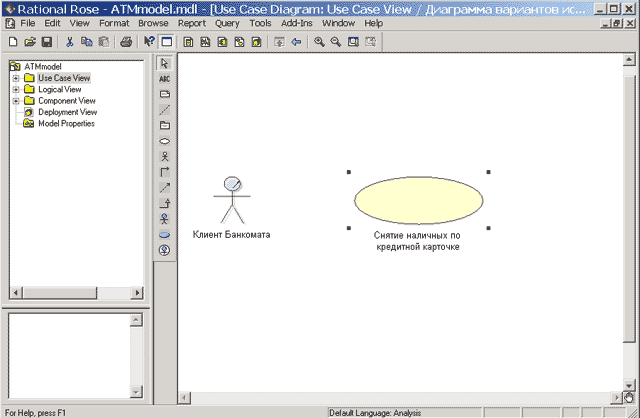Browse deployment diagram toolbar icon
This screenshot has height=418, width=640.
(256, 42)
